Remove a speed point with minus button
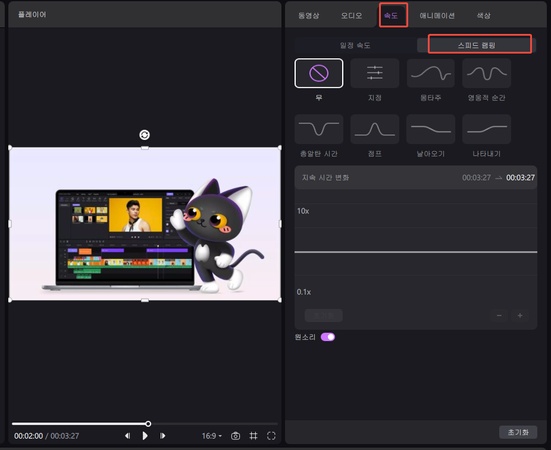551x450 pixels. [x=499, y=315]
